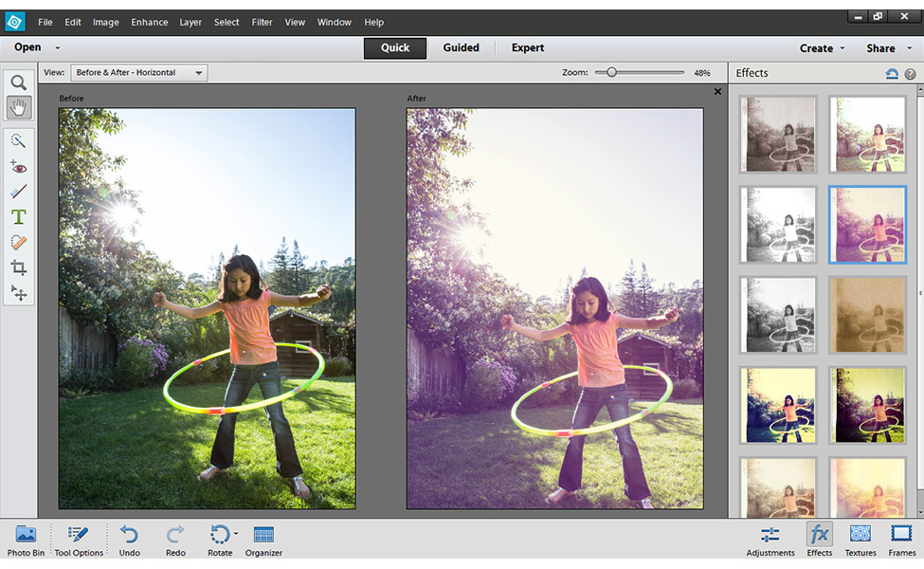
Task: Expand the View mode dropdown
Action: 138,73
